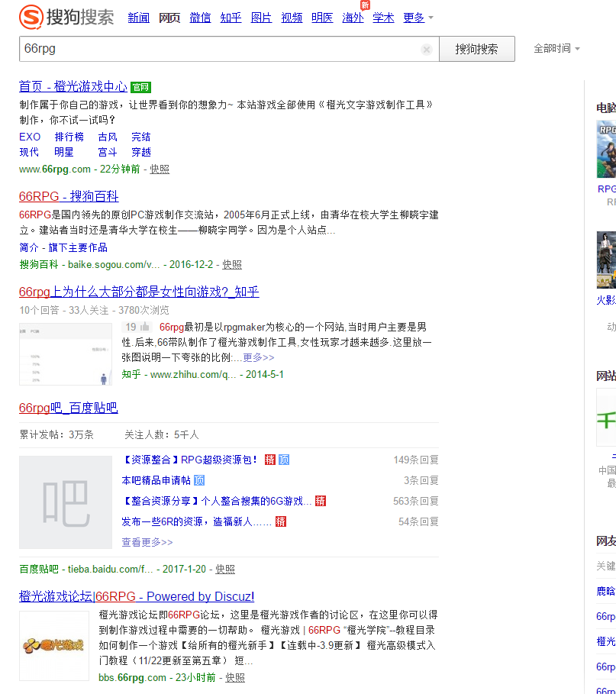
Task: Click the 新 badge above 海外
Action: tap(365, 5)
